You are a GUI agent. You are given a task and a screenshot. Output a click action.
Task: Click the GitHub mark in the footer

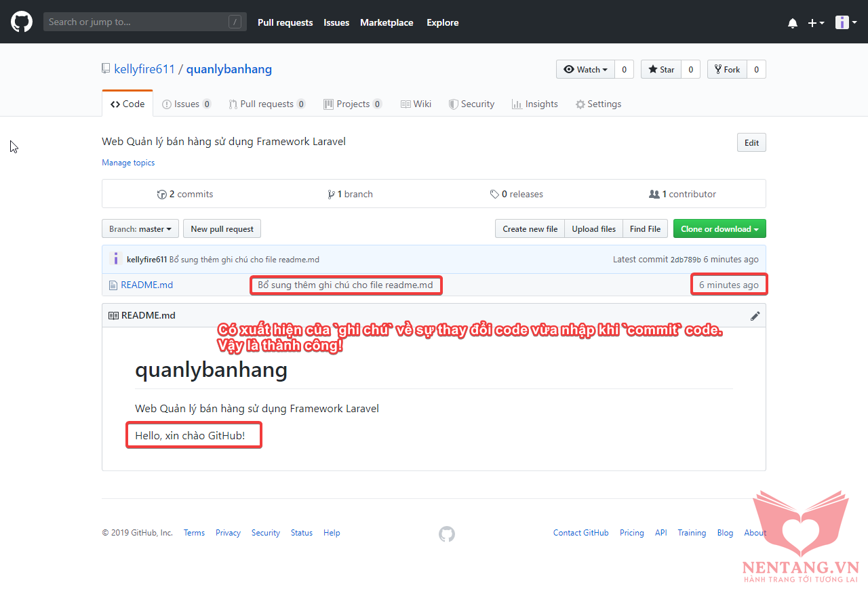[446, 533]
